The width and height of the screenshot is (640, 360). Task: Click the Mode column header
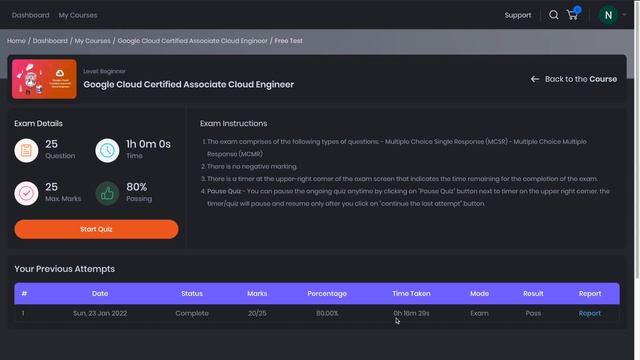[479, 293]
